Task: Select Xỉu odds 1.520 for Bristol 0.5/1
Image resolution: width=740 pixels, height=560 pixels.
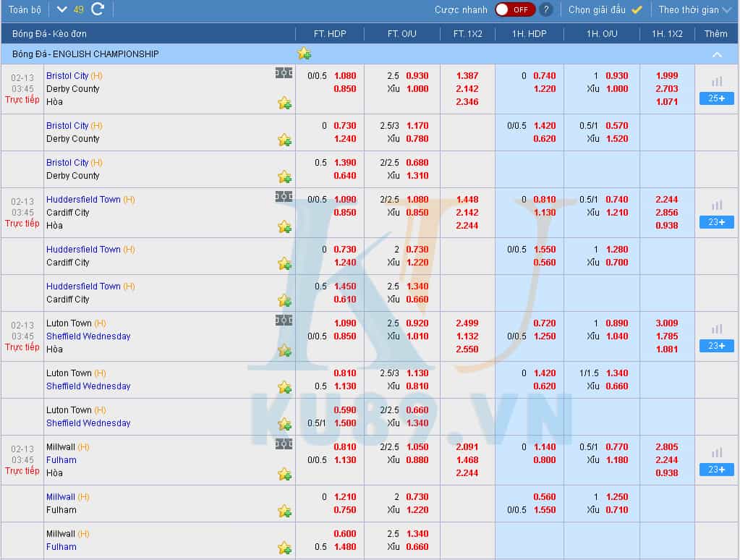Action: click(617, 139)
